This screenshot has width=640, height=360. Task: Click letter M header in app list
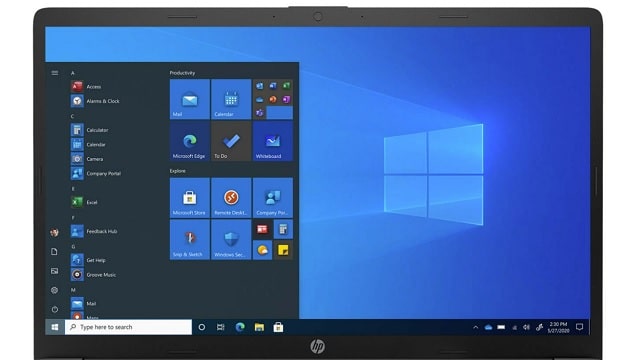click(x=73, y=290)
